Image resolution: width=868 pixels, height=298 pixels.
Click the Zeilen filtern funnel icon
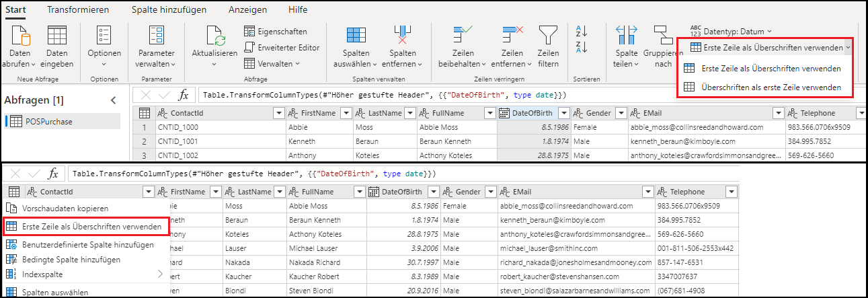(549, 35)
